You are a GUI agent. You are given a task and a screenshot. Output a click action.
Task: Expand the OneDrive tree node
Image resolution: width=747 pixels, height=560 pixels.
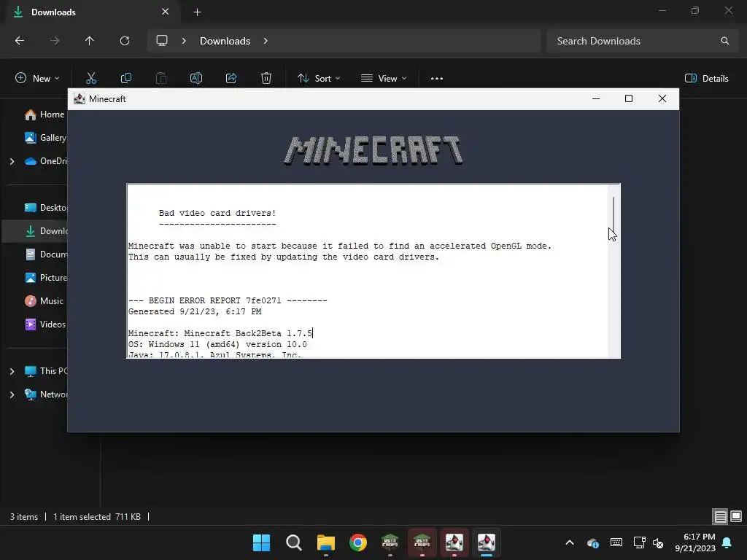click(12, 161)
